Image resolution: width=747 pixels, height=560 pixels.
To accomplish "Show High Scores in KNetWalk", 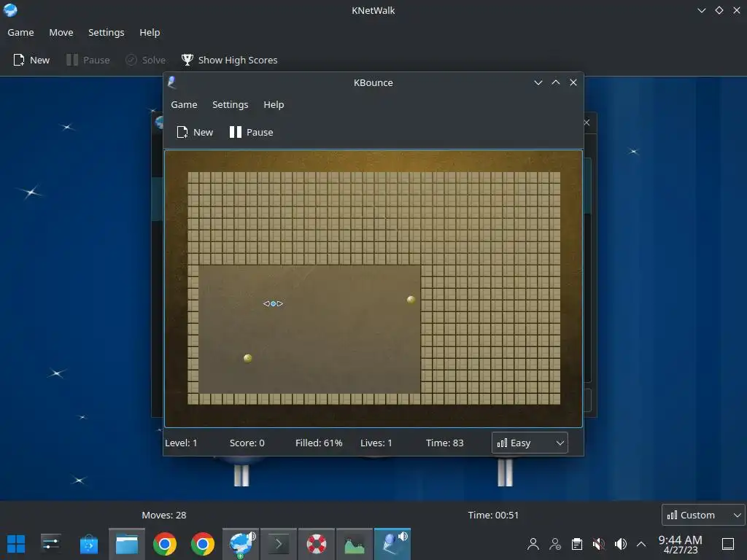I will [229, 60].
